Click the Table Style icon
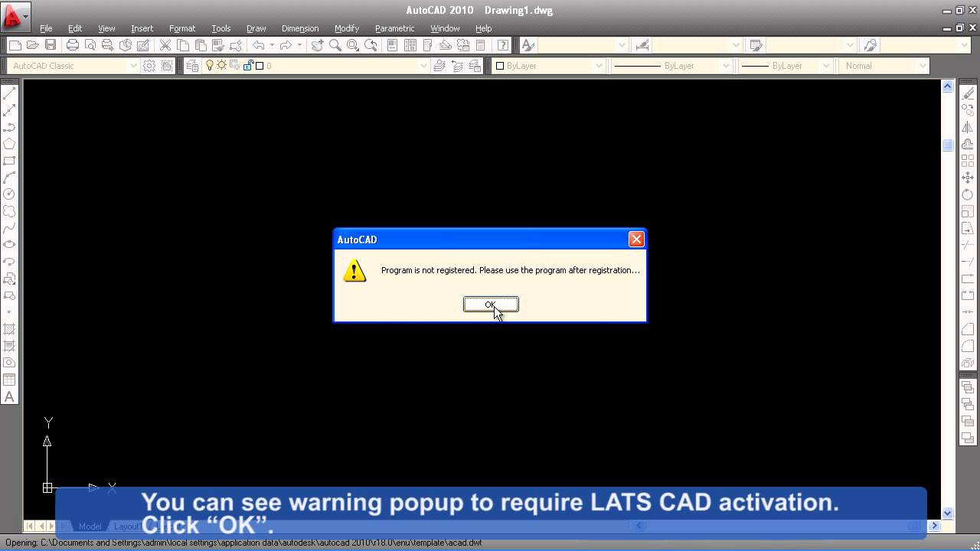Image resolution: width=980 pixels, height=551 pixels. pos(756,46)
